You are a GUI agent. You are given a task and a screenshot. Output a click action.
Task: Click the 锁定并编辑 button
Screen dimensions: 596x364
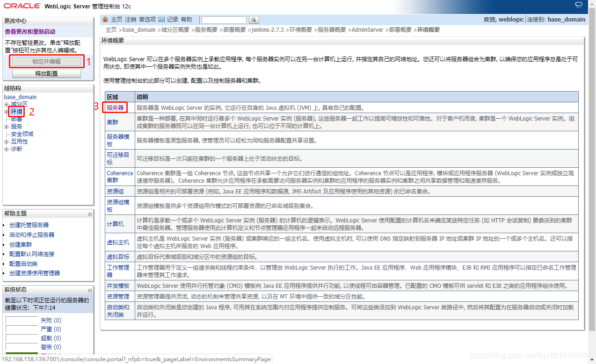point(46,61)
